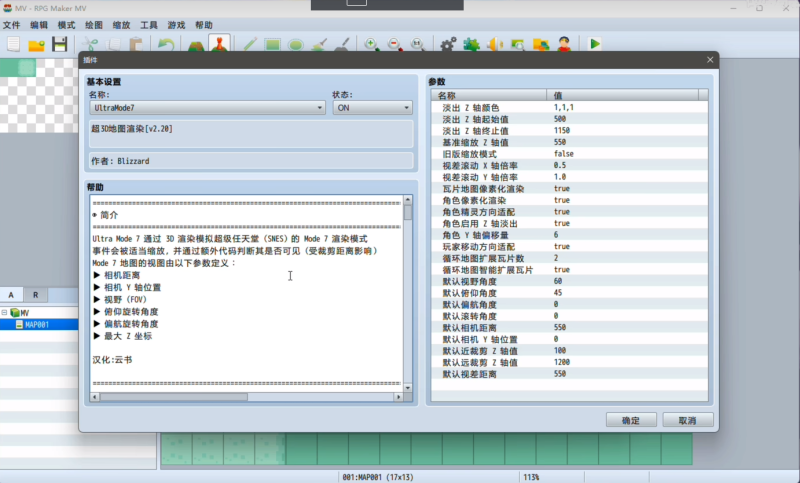This screenshot has height=483, width=800.
Task: Click the plugin description text field
Action: coord(251,134)
